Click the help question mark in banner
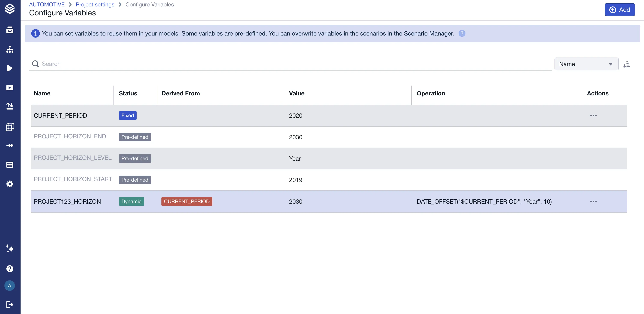 pos(462,33)
